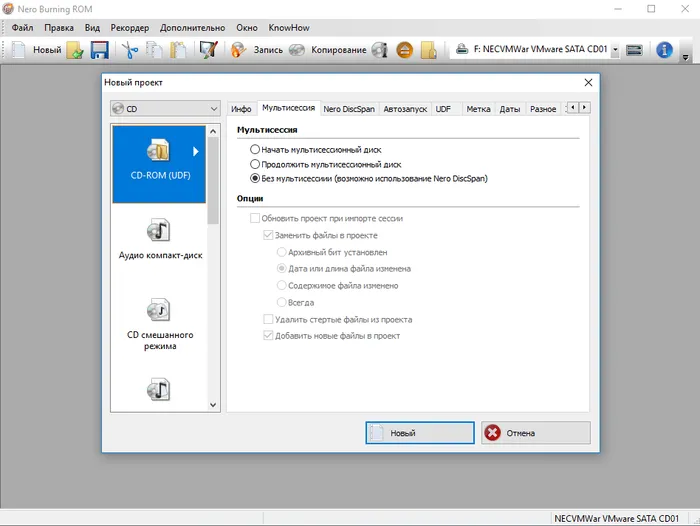Switch to the Nero DiscSpan tab
700x526 pixels.
(x=349, y=109)
